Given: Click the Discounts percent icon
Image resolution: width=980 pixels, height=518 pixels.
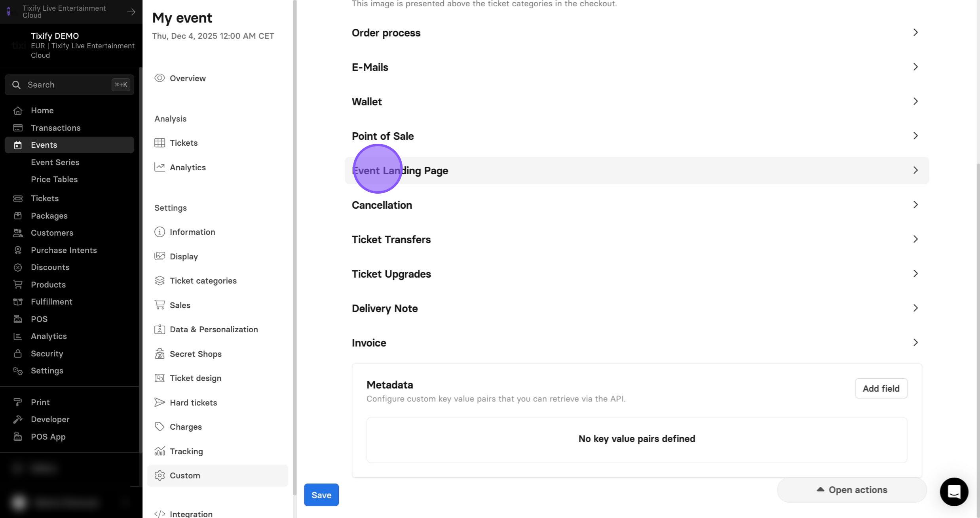Looking at the screenshot, I should [x=17, y=267].
